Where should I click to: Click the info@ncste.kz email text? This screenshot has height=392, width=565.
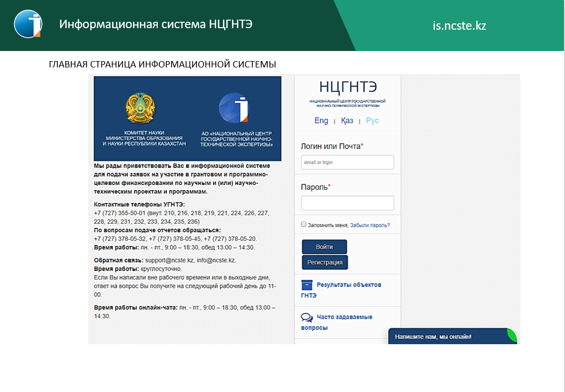coord(216,260)
